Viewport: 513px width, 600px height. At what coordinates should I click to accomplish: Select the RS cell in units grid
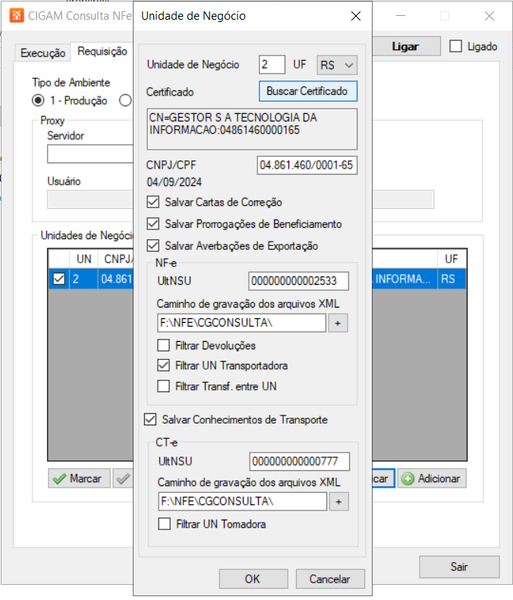(x=451, y=279)
